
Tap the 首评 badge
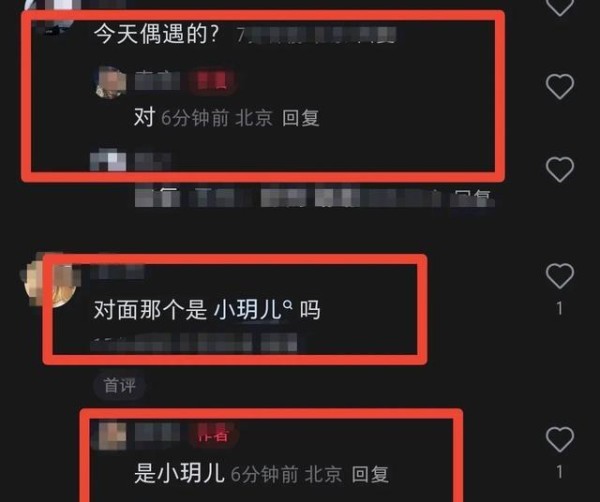119,386
